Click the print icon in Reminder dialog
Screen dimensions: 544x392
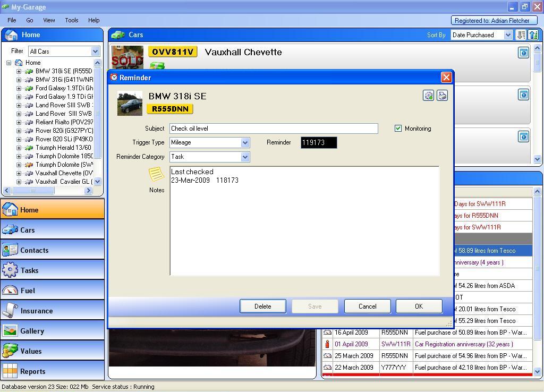[x=442, y=96]
